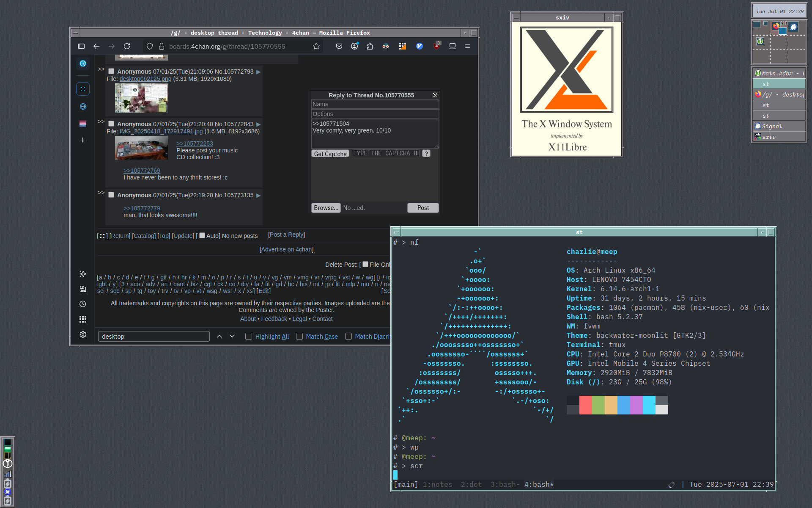Screen dimensions: 812x508
Task: Open the uBlock Origin extension icon
Action: click(437, 46)
